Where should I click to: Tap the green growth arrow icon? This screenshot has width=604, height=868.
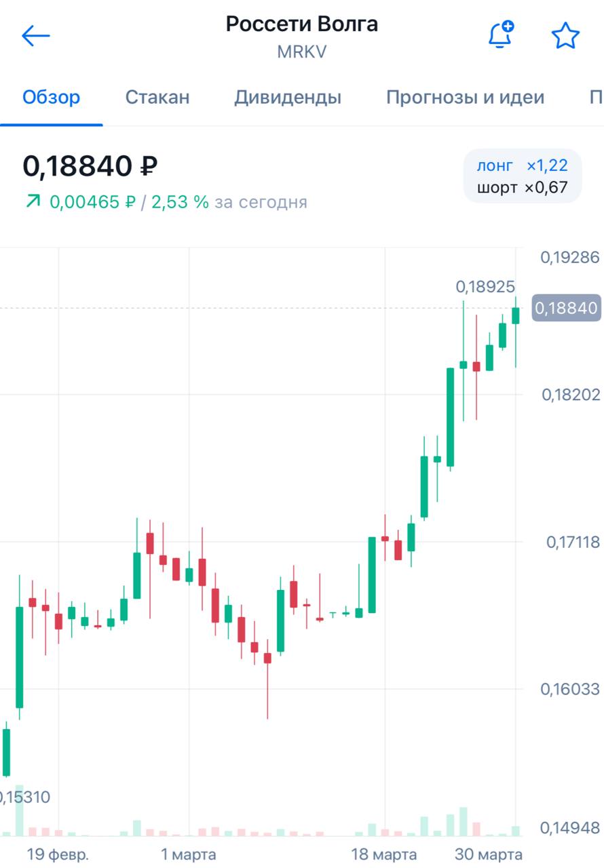click(x=32, y=201)
